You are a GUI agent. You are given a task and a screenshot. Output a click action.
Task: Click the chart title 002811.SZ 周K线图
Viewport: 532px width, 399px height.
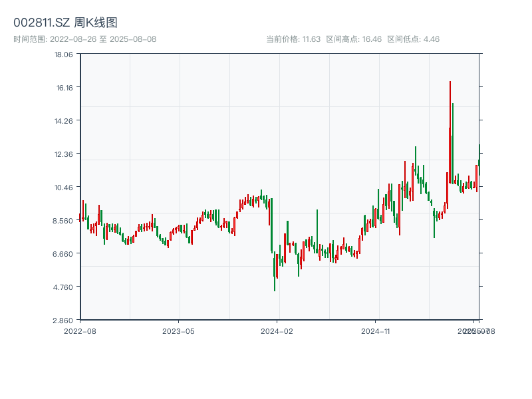click(65, 23)
